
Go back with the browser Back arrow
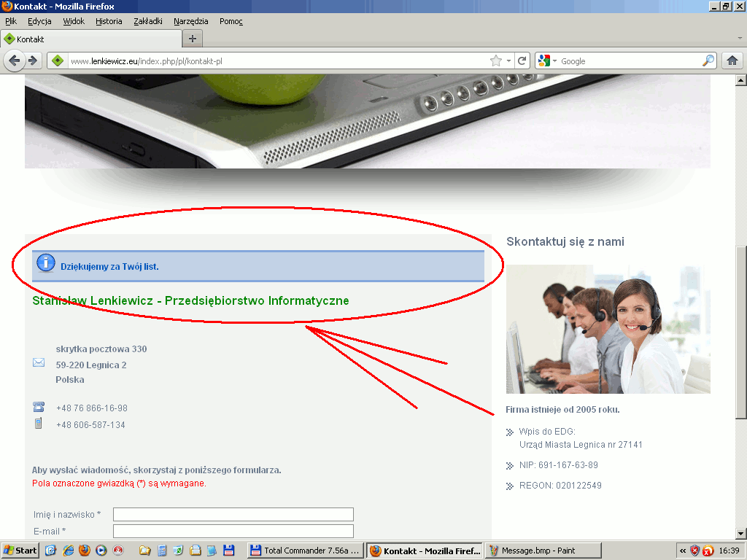click(15, 61)
